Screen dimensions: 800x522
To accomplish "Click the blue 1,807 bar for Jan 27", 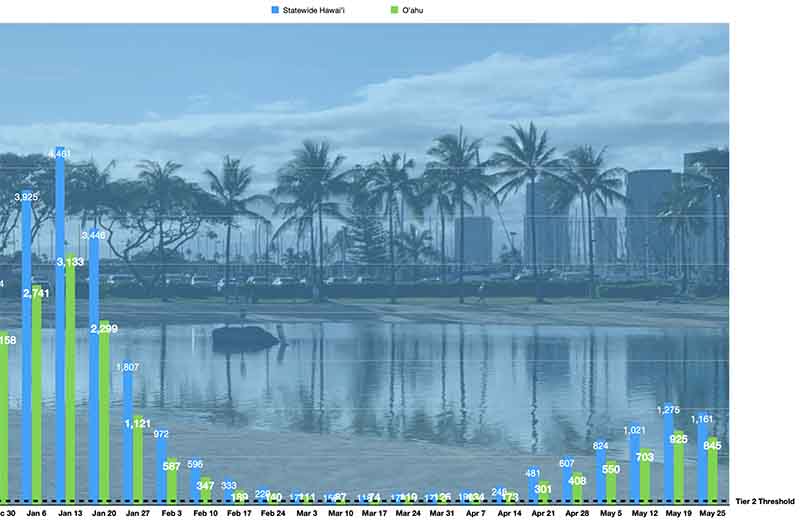I will coord(128,437).
